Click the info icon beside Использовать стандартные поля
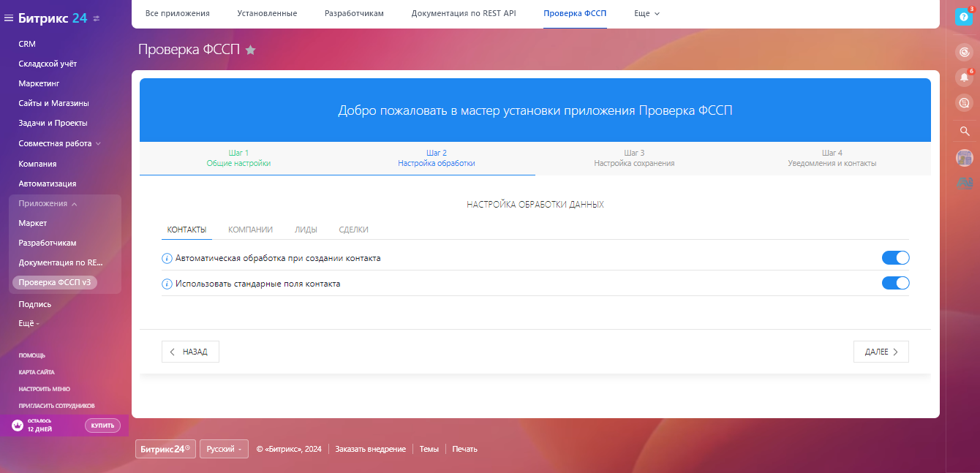Screen dimensions: 980x473 coord(167,284)
